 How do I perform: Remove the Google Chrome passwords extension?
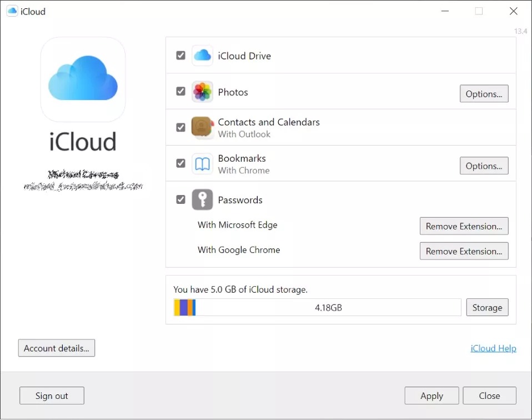pyautogui.click(x=464, y=251)
